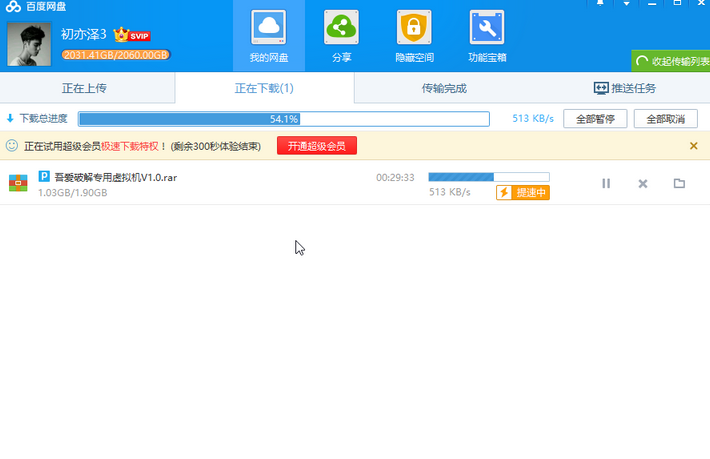Click the file speed 513 KB/s text

pos(450,192)
